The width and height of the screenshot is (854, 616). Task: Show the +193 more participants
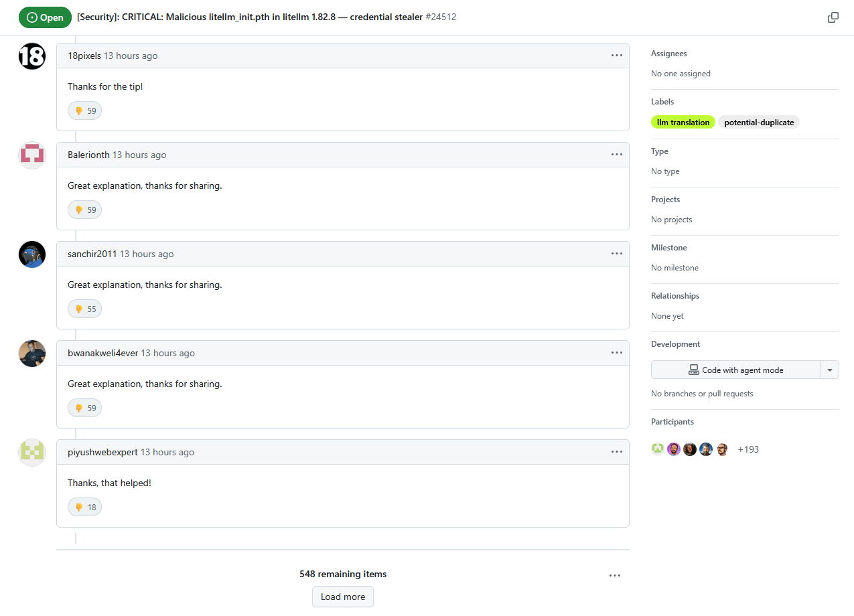[x=748, y=449]
